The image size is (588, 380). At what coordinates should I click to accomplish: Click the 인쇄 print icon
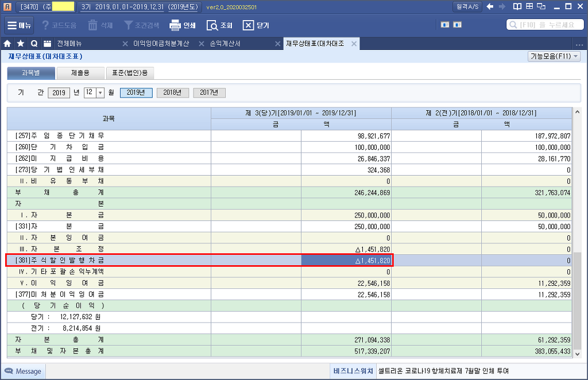click(x=176, y=26)
